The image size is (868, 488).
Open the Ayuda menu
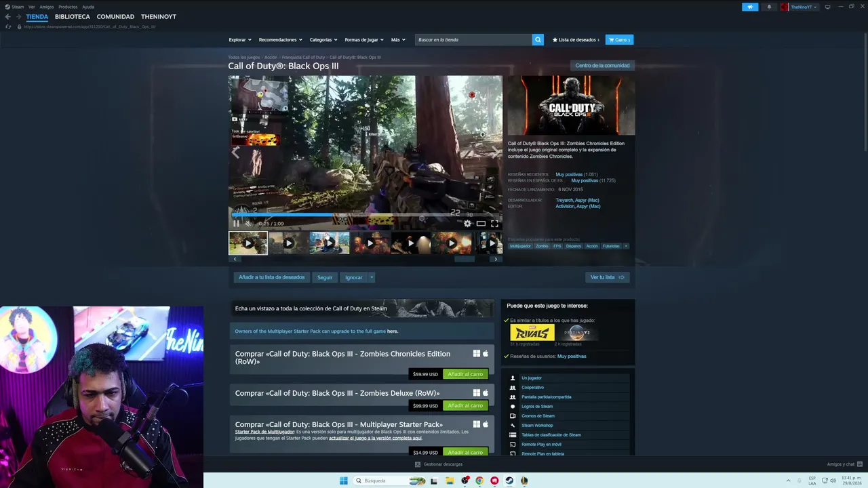click(x=88, y=7)
